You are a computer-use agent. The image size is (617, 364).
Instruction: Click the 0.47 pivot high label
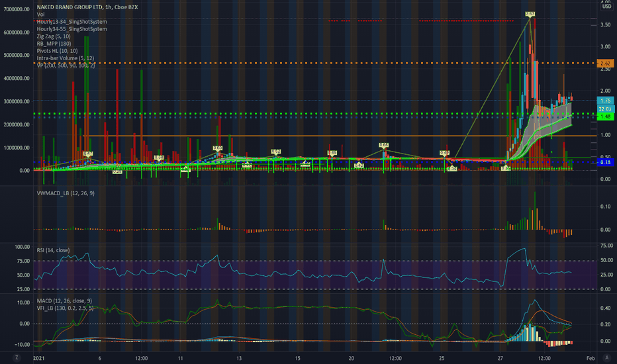[88, 154]
